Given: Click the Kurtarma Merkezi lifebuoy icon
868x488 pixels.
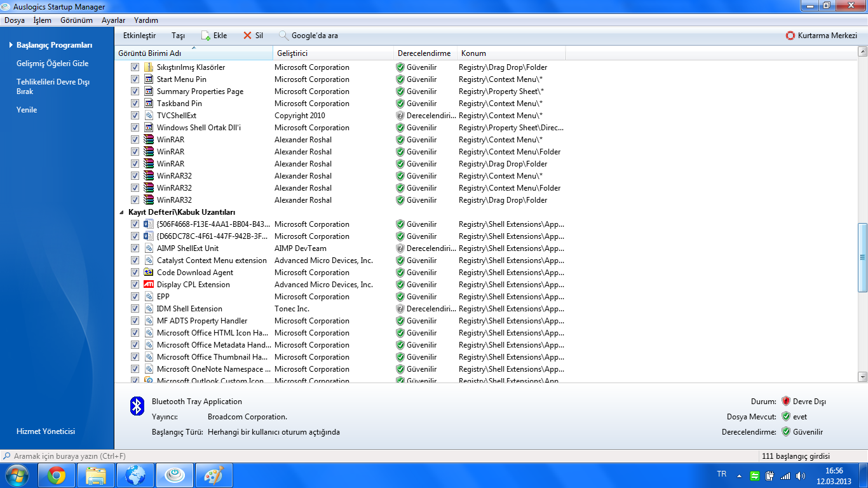Looking at the screenshot, I should point(790,36).
